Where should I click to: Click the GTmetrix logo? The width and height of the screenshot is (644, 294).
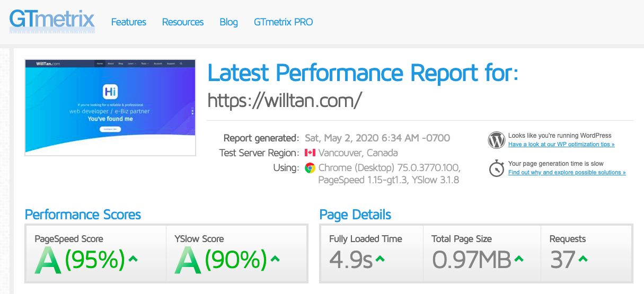pyautogui.click(x=52, y=21)
